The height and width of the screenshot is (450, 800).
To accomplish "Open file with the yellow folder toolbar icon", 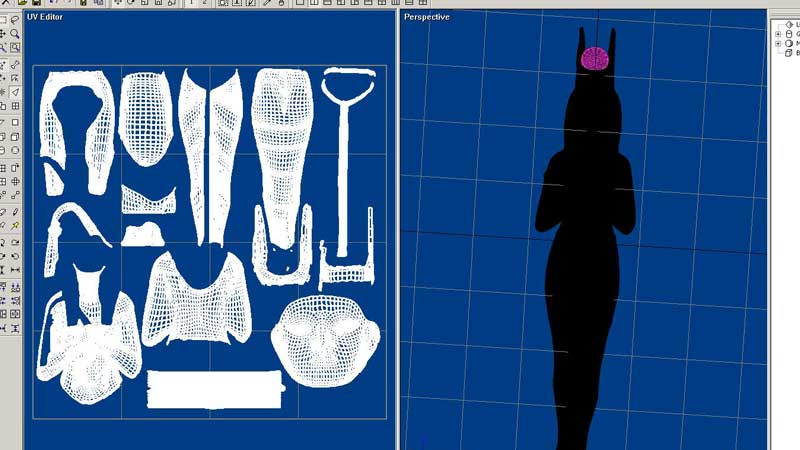I will click(22, 3).
